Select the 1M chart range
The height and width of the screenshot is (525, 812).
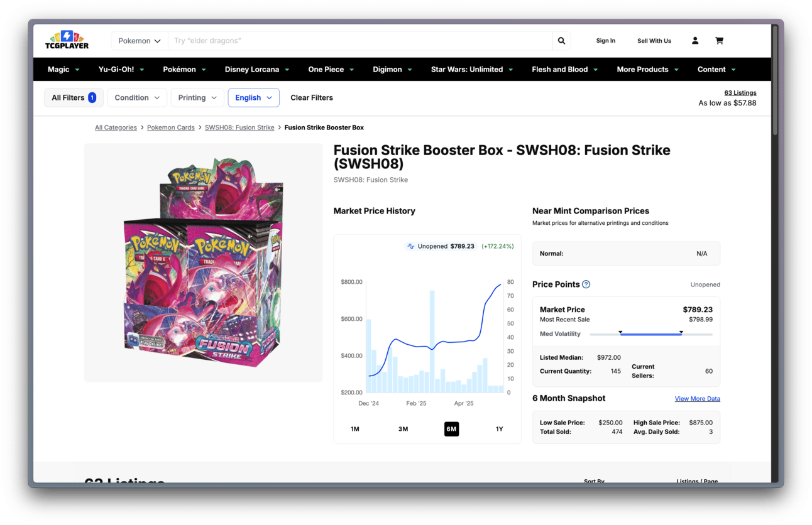point(355,429)
